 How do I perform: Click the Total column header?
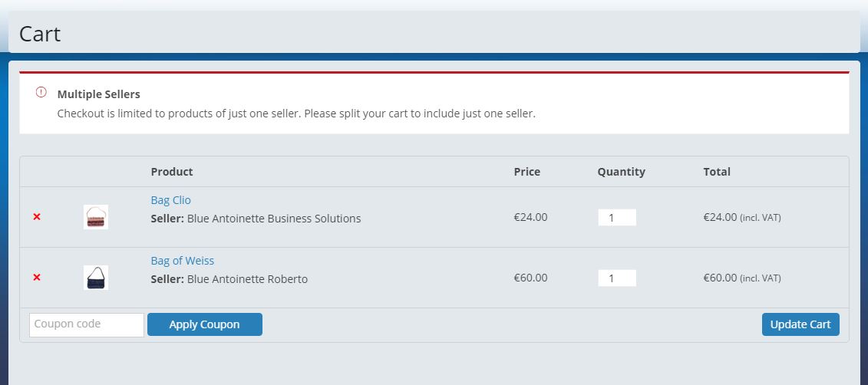tap(717, 172)
